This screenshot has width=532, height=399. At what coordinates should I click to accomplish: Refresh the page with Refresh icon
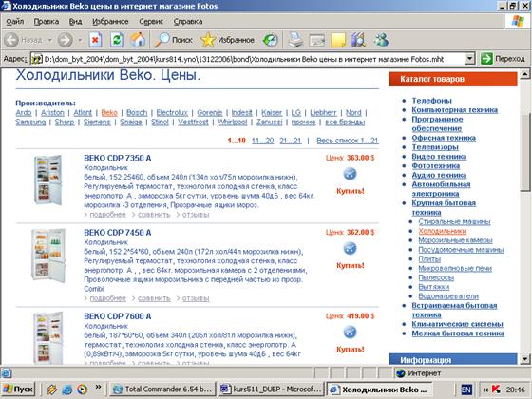[116, 40]
